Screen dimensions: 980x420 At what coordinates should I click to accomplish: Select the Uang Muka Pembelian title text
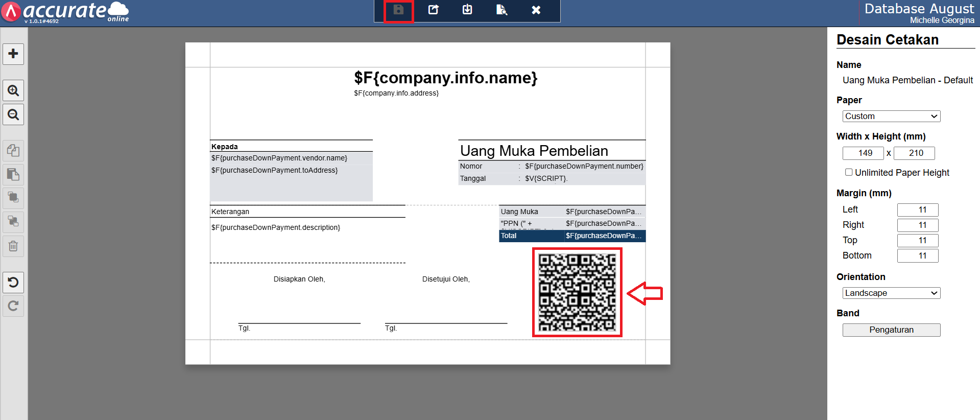(x=534, y=151)
